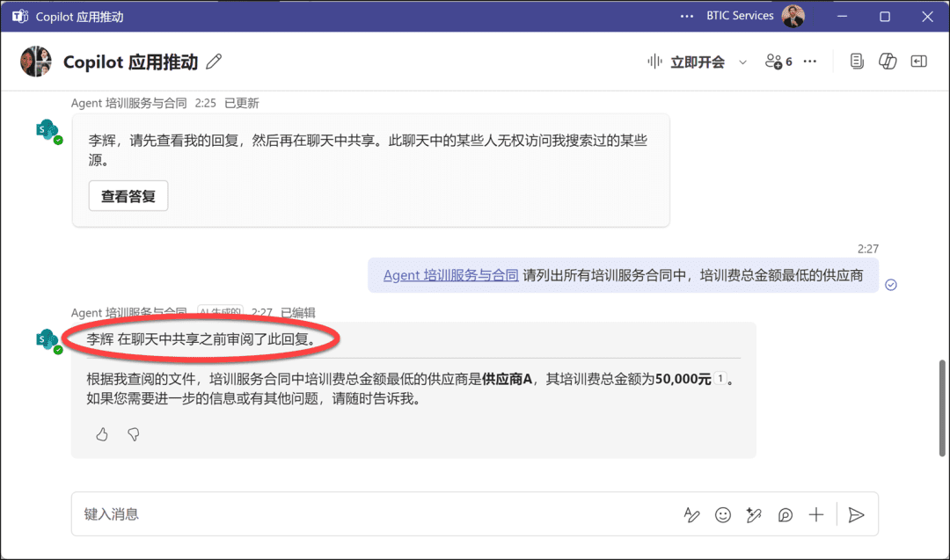Click 50,000元 amount in reply

[x=683, y=379]
